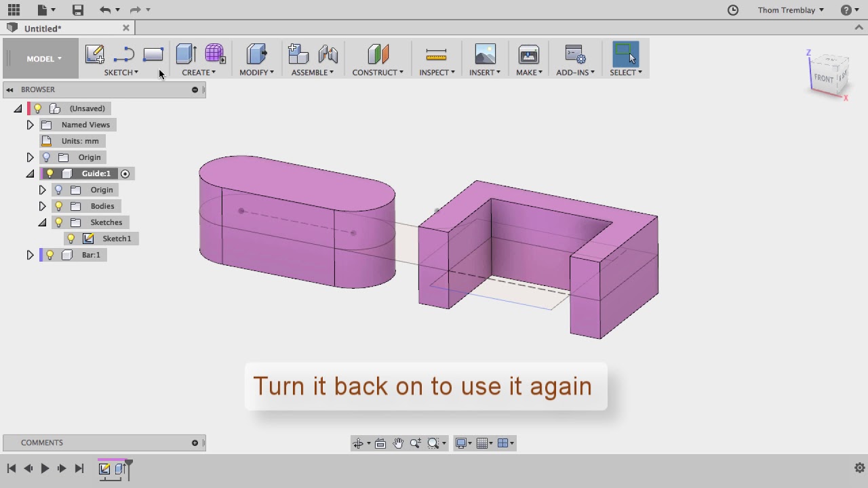Open the Extrude tool in Create panel
868x488 pixels.
[185, 54]
